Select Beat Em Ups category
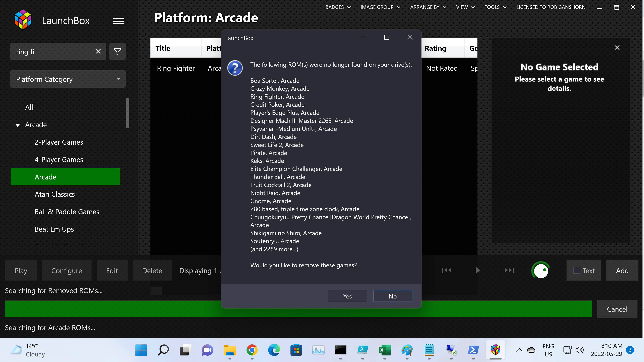 (x=54, y=229)
